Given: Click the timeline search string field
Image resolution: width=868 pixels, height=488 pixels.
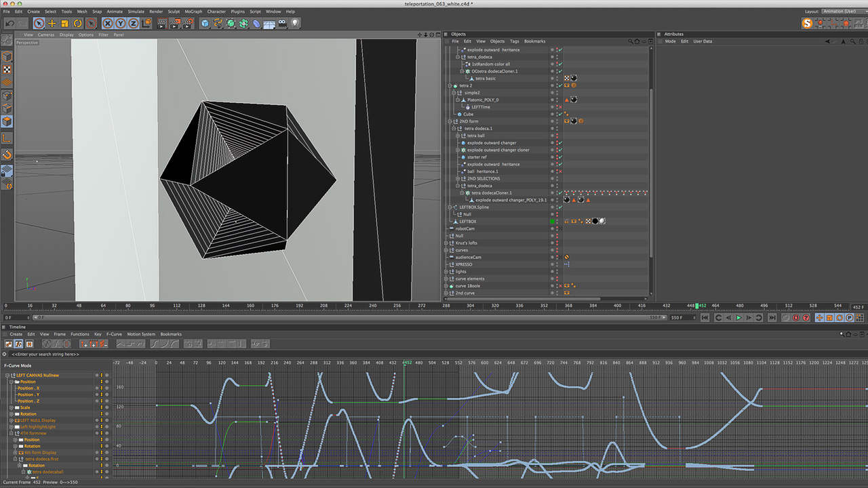Looking at the screenshot, I should [x=45, y=354].
